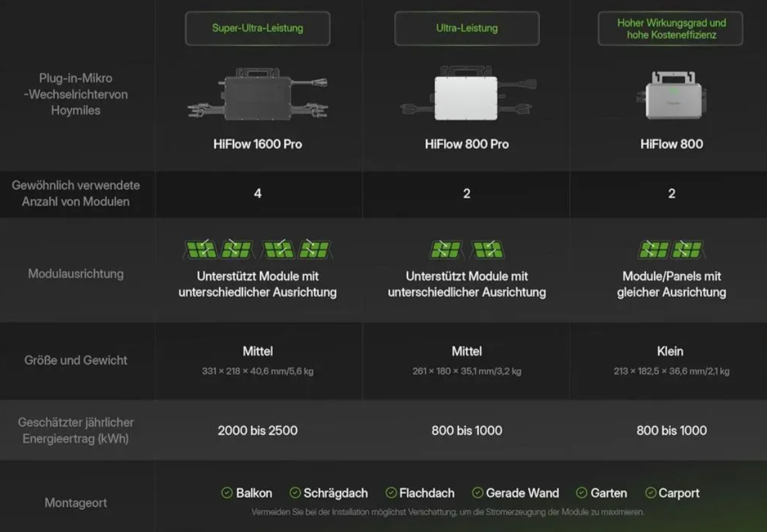
Task: Click the white HiFlow 800 Pro image
Action: click(x=467, y=94)
